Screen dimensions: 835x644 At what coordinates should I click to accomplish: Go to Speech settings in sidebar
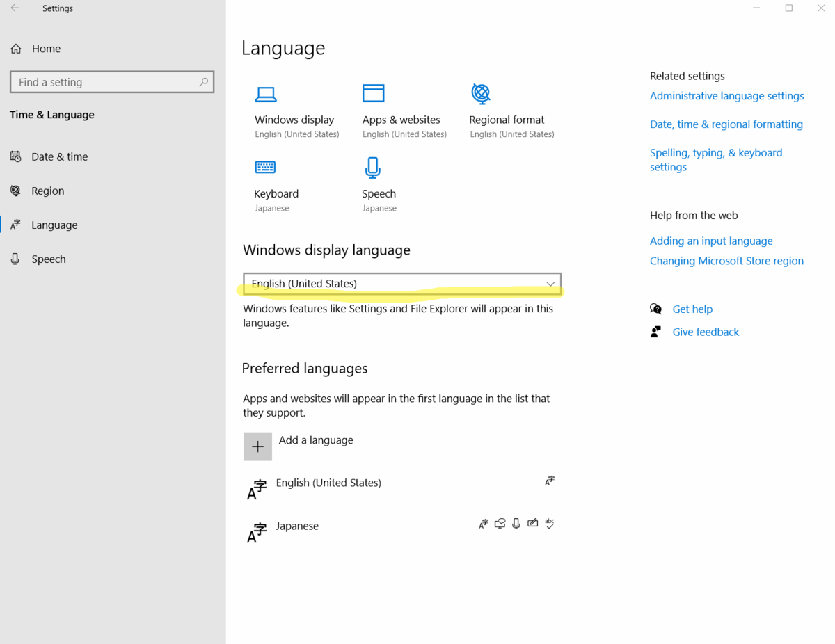click(48, 259)
